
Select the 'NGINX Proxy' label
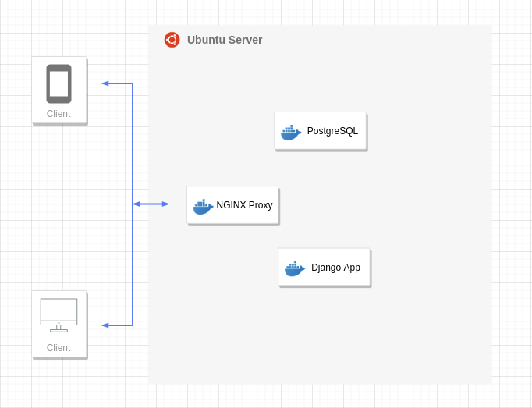(244, 205)
